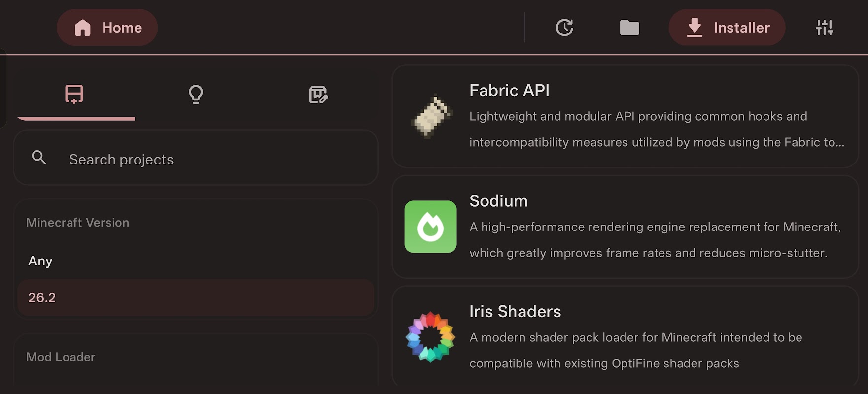The image size is (868, 394).
Task: Open the settings sliders icon
Action: 824,28
